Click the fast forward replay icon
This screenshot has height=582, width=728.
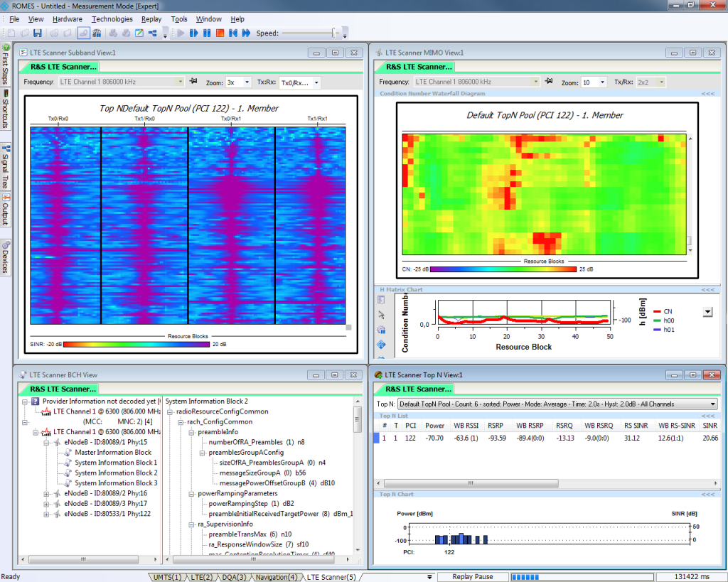(246, 33)
